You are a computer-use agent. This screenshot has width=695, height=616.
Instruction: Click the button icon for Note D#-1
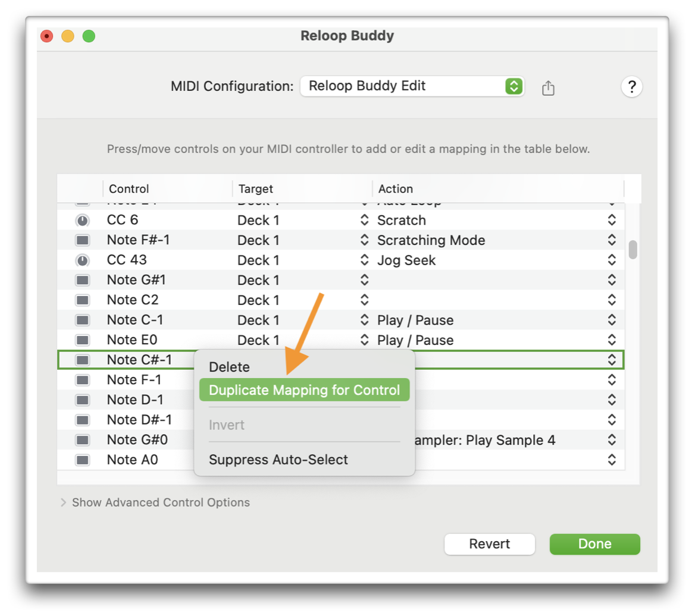click(83, 420)
